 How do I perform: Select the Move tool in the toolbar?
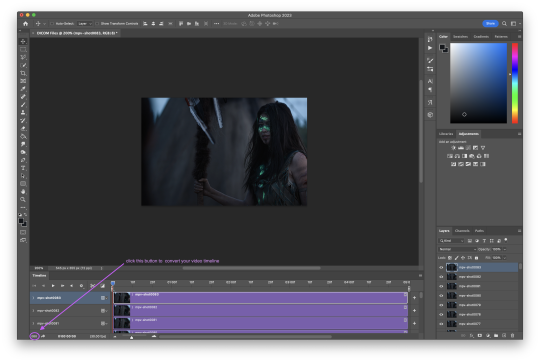[23, 41]
